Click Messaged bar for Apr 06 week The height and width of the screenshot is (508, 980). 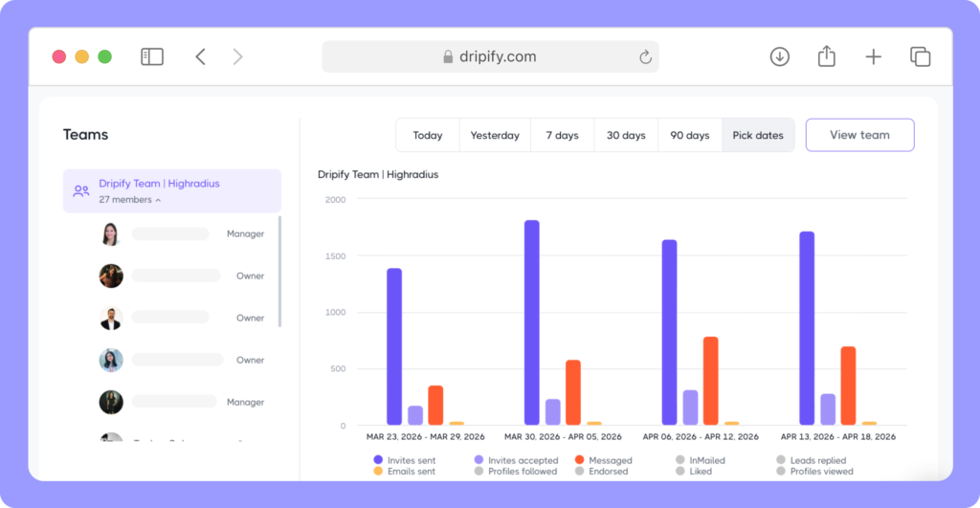[x=711, y=381]
